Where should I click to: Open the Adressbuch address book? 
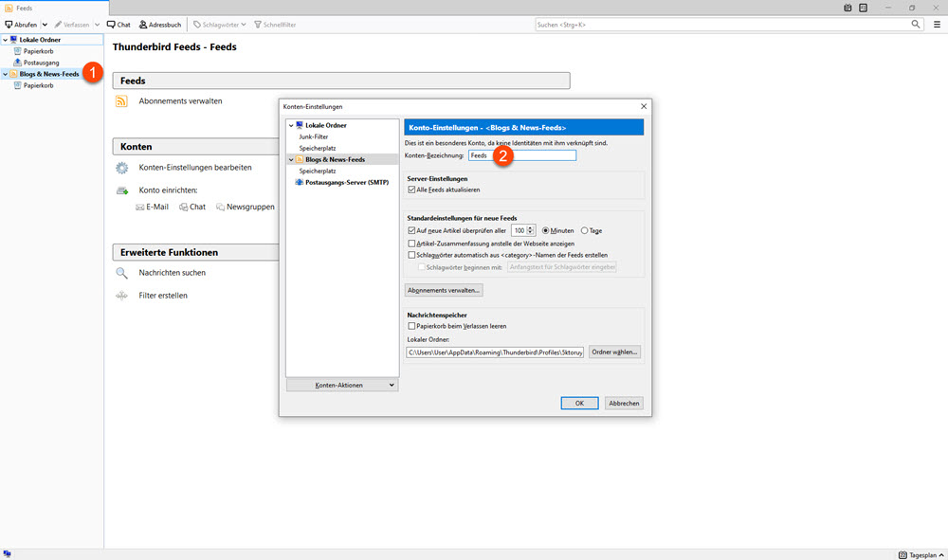[x=160, y=24]
